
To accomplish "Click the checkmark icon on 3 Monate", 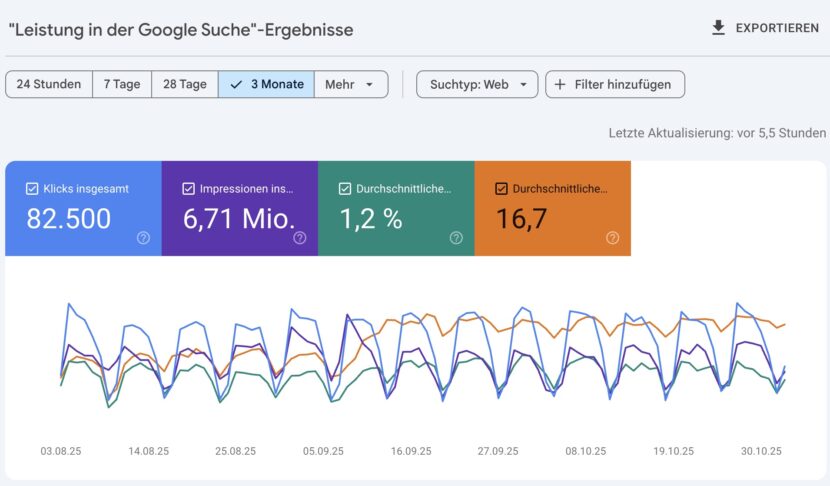I will pos(236,85).
